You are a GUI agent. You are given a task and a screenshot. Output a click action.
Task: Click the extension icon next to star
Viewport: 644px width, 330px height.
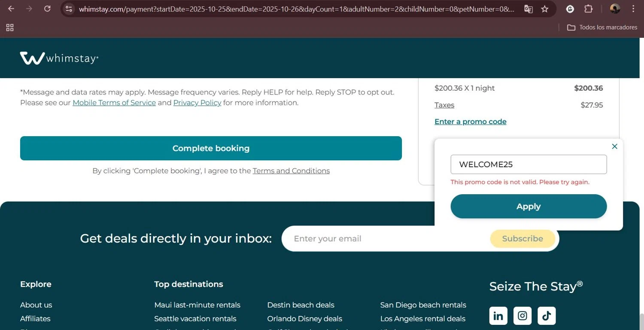point(570,9)
